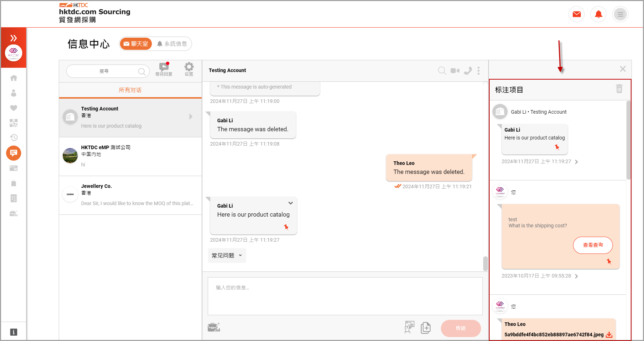
Task: Open chat 设置 settings gear
Action: click(189, 69)
